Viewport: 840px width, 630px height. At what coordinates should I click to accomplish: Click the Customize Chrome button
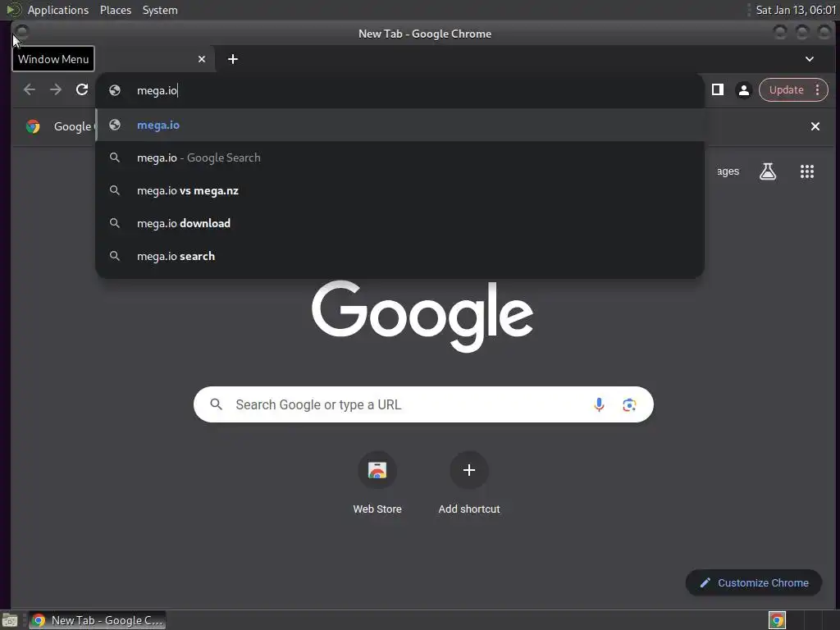(x=753, y=583)
